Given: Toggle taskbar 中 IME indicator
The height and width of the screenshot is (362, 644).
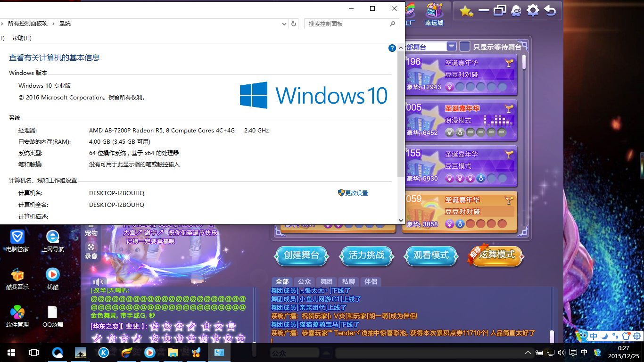Looking at the screenshot, I should coord(585,353).
